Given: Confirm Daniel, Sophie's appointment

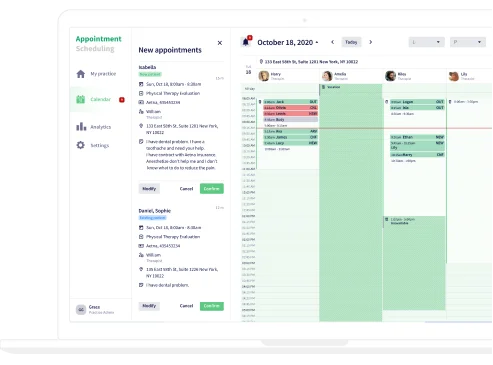Looking at the screenshot, I should point(212,306).
